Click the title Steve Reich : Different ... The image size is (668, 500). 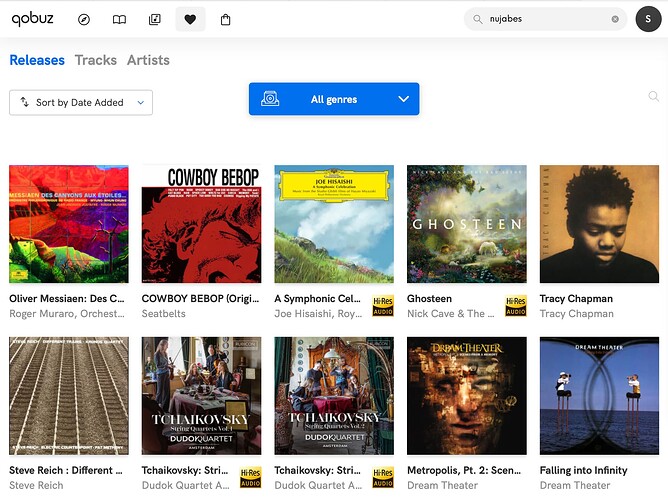[x=66, y=470]
